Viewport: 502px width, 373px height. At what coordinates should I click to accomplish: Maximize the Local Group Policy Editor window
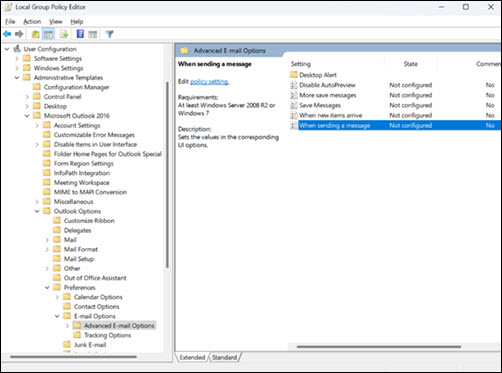click(x=466, y=7)
